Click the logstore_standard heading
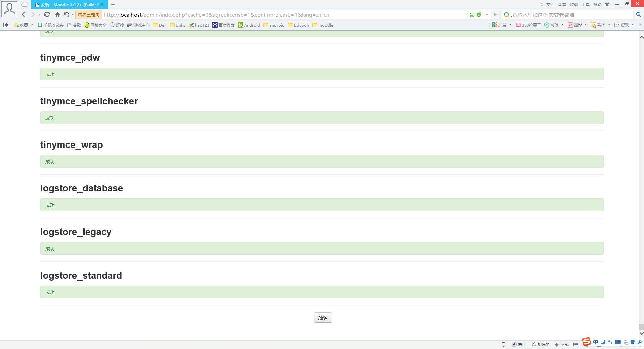Screen dimensions: 644x349 (81, 275)
